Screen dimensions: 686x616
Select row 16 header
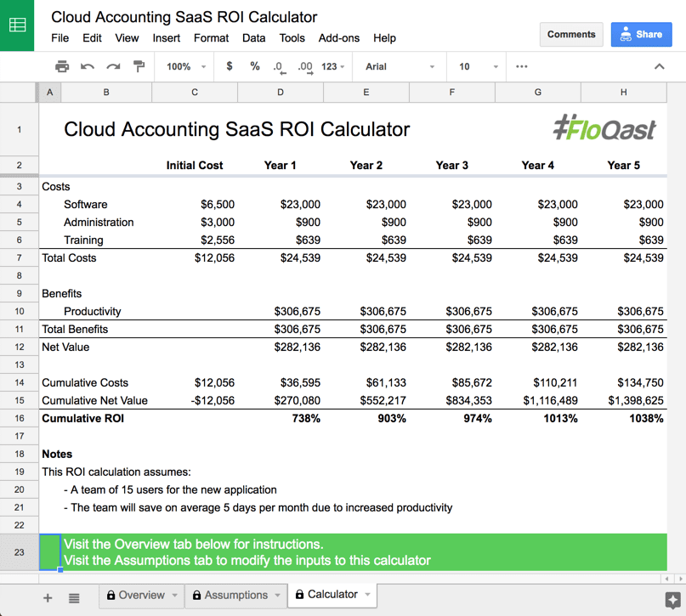click(x=20, y=418)
